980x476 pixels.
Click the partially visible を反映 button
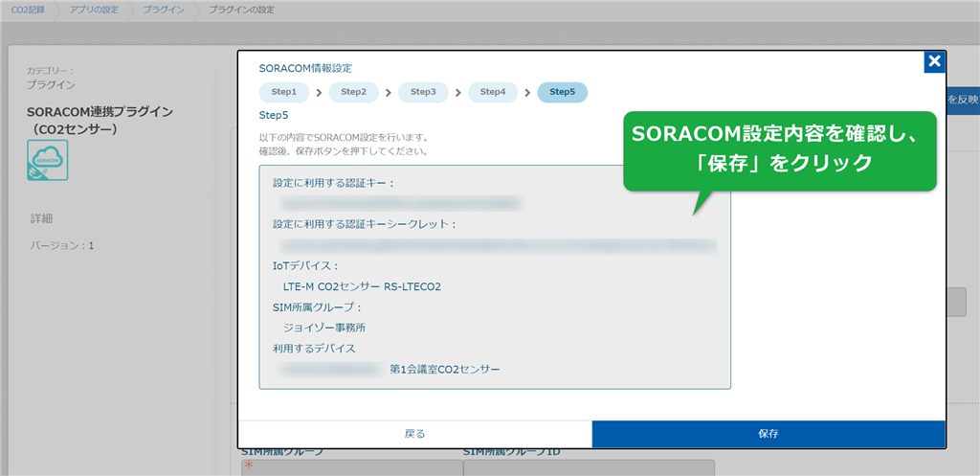click(963, 100)
